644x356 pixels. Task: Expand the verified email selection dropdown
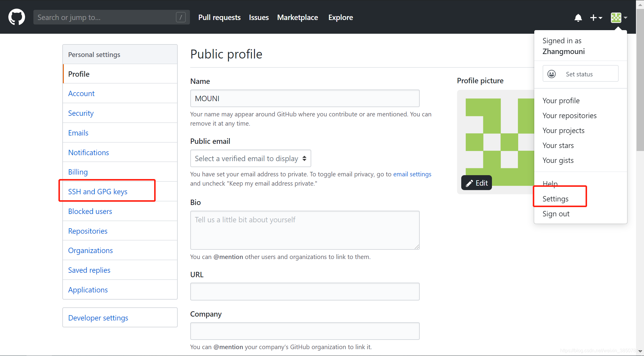tap(251, 158)
